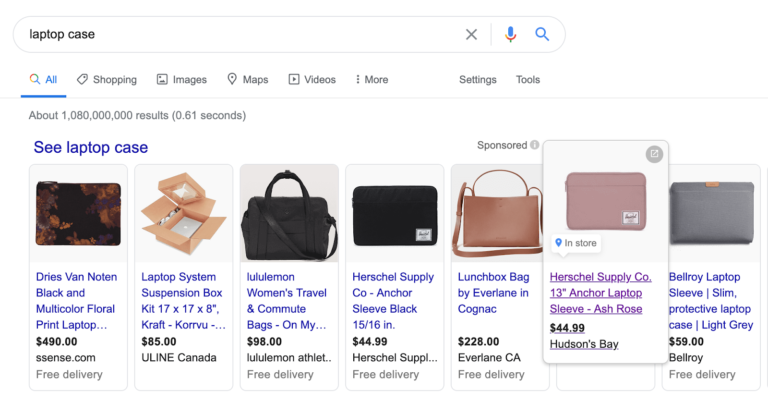Viewport: 768px width, 403px height.
Task: Click the See laptop case heading link
Action: (x=91, y=148)
